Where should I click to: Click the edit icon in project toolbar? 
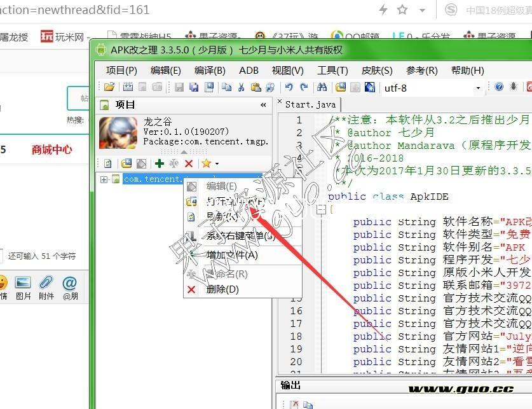[141, 163]
